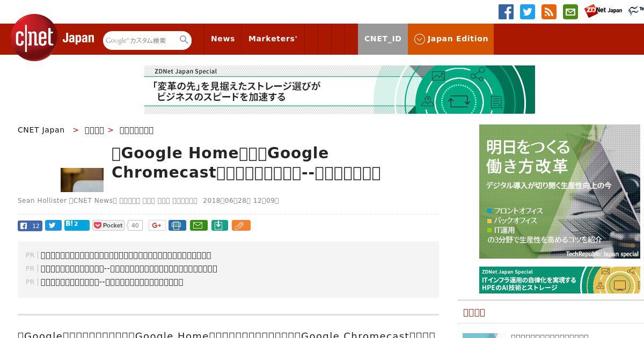The height and width of the screenshot is (338, 644).
Task: Bookmark on Hatena B! button
Action: (x=77, y=225)
